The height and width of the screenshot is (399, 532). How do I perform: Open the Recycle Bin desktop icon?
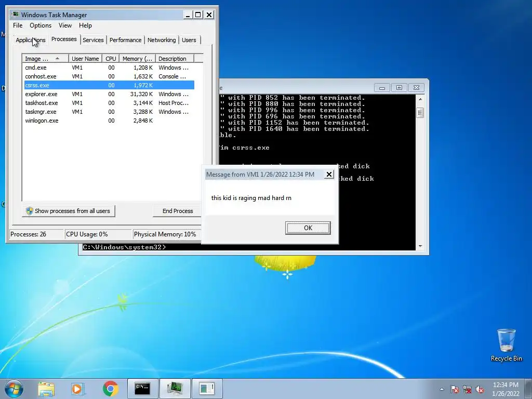click(x=506, y=345)
